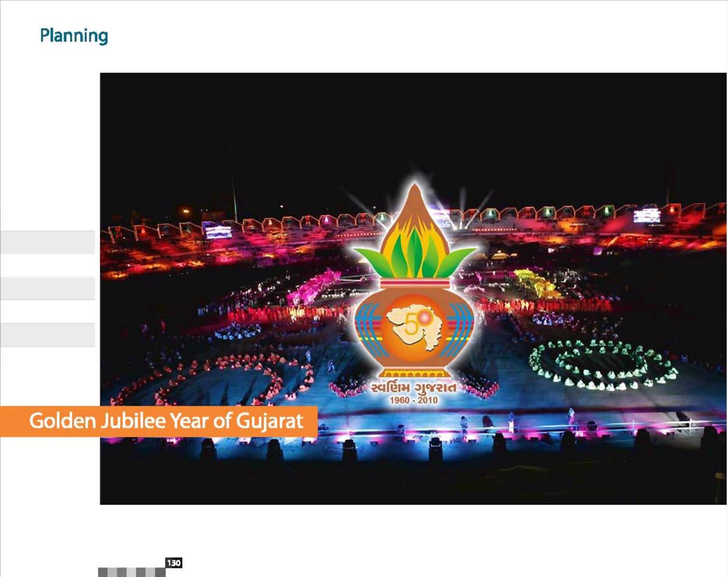Select the top gray sidebar bar
This screenshot has height=577, width=728.
(x=47, y=242)
